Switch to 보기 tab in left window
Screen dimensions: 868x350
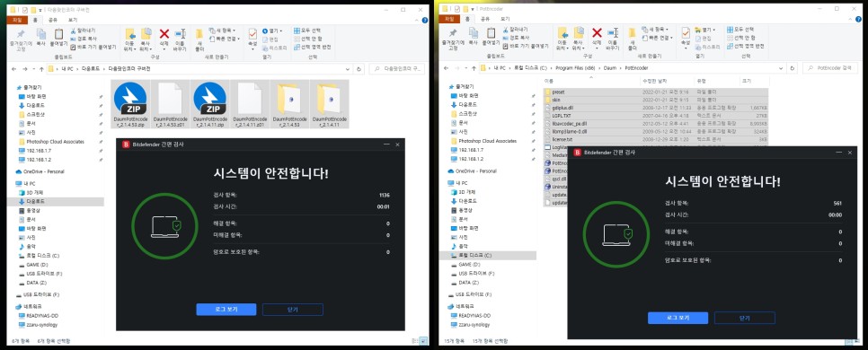click(x=73, y=20)
